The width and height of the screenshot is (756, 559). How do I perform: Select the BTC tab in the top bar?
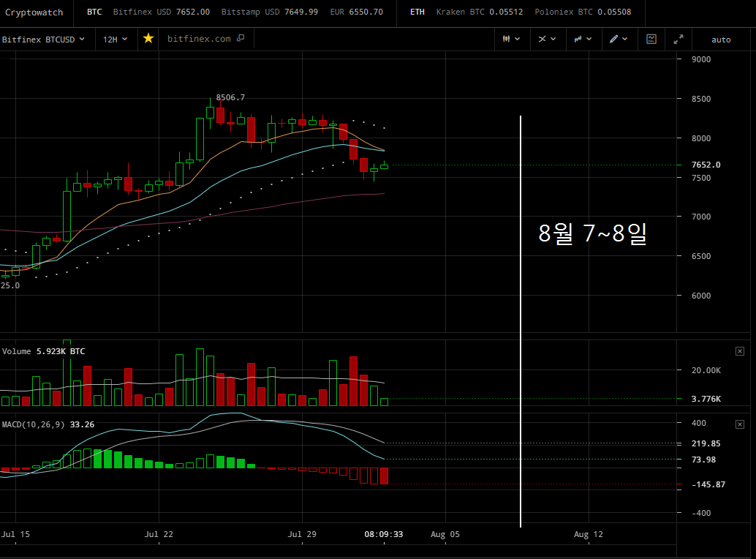point(94,12)
